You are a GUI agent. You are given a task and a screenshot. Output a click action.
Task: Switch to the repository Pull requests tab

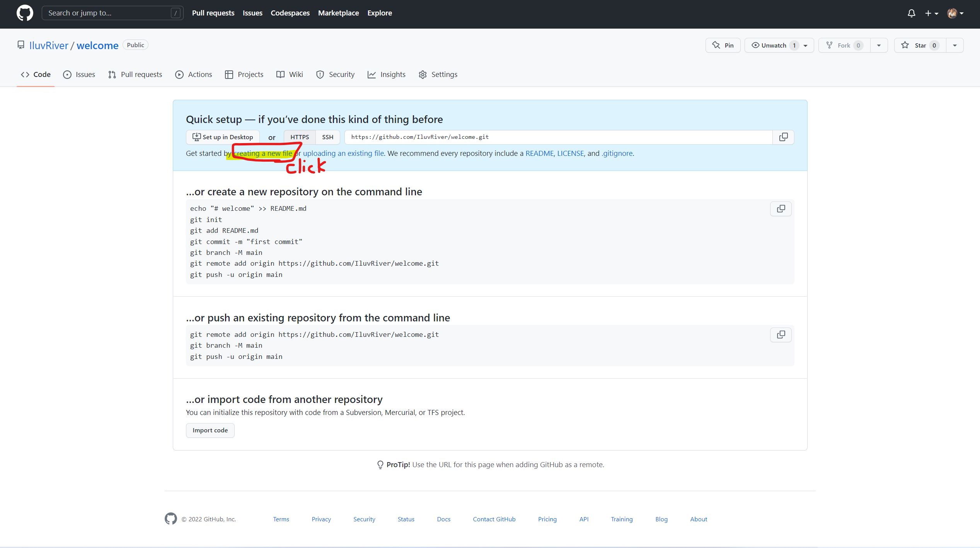135,75
